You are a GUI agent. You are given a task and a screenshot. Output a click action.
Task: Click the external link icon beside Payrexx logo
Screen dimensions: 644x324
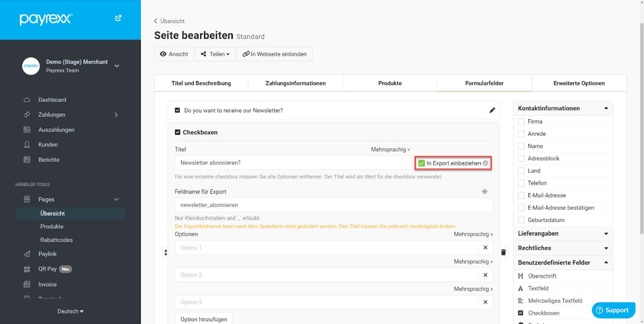click(118, 18)
